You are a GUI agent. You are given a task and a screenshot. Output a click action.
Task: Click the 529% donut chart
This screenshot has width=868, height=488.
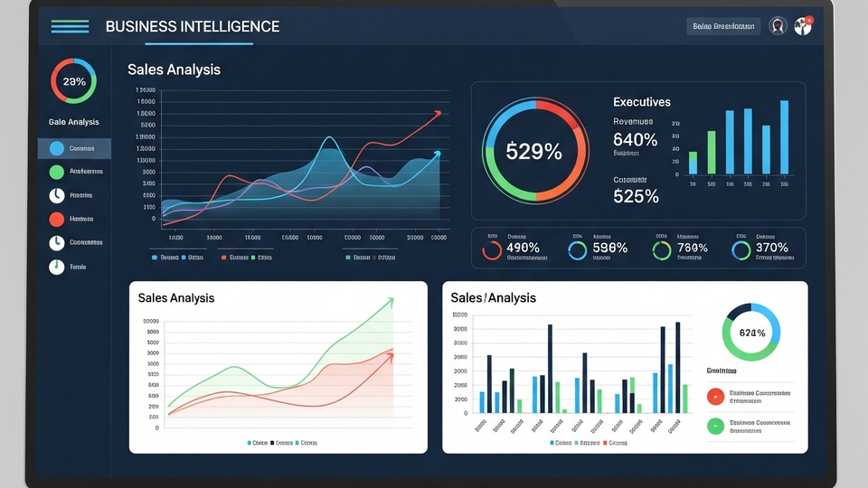click(534, 151)
